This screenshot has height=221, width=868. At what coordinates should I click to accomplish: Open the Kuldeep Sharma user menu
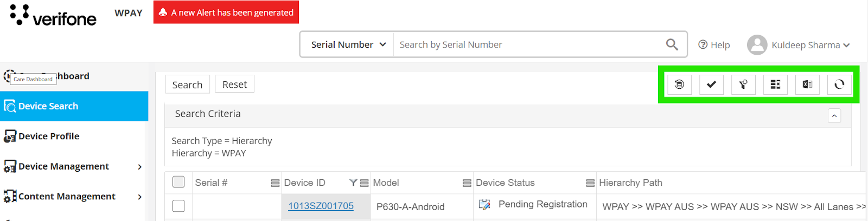click(x=799, y=45)
